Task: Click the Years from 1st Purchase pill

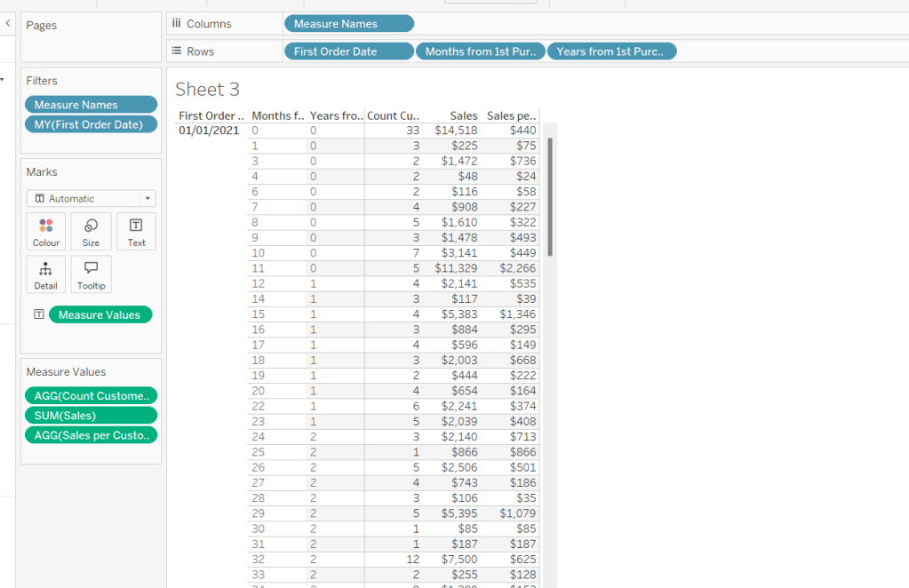Action: [x=611, y=52]
